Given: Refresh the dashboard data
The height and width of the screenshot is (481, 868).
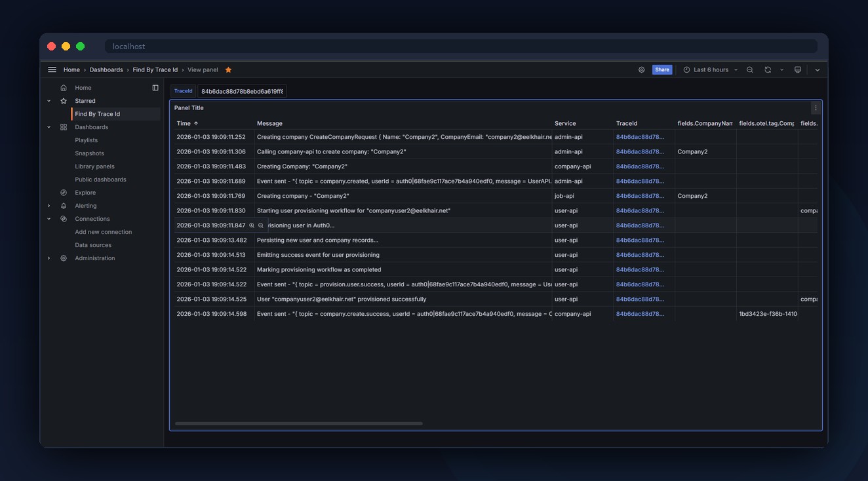Looking at the screenshot, I should [767, 69].
